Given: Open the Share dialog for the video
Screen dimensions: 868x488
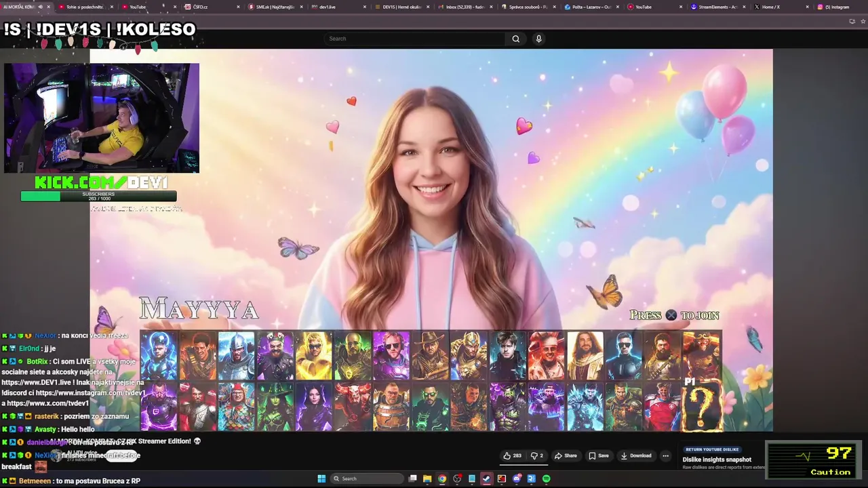Looking at the screenshot, I should tap(566, 455).
